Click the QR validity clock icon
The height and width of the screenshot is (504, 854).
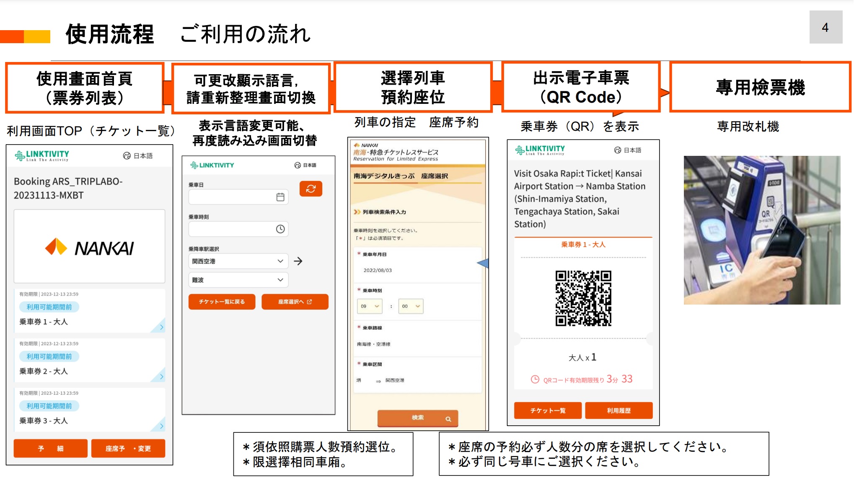click(x=535, y=380)
